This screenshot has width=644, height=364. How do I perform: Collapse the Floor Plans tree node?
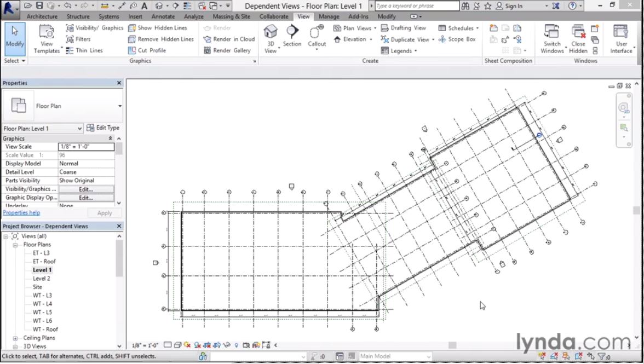point(15,245)
